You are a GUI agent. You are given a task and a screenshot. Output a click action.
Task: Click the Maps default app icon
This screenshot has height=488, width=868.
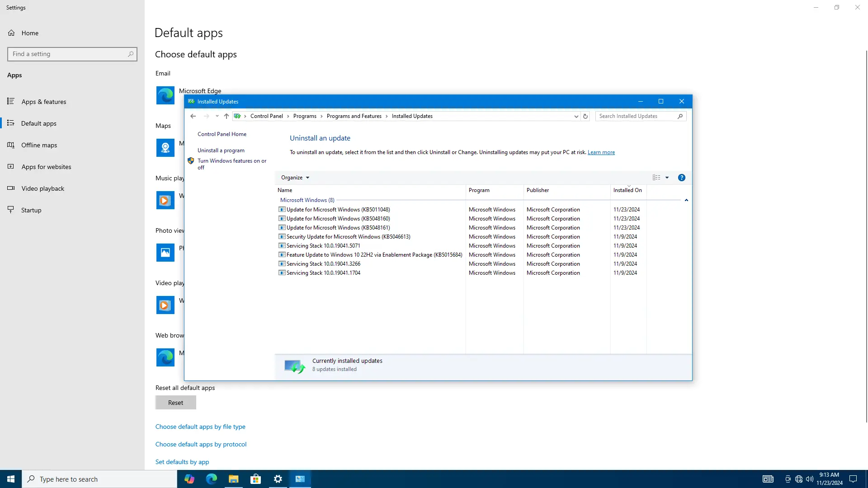tap(165, 148)
